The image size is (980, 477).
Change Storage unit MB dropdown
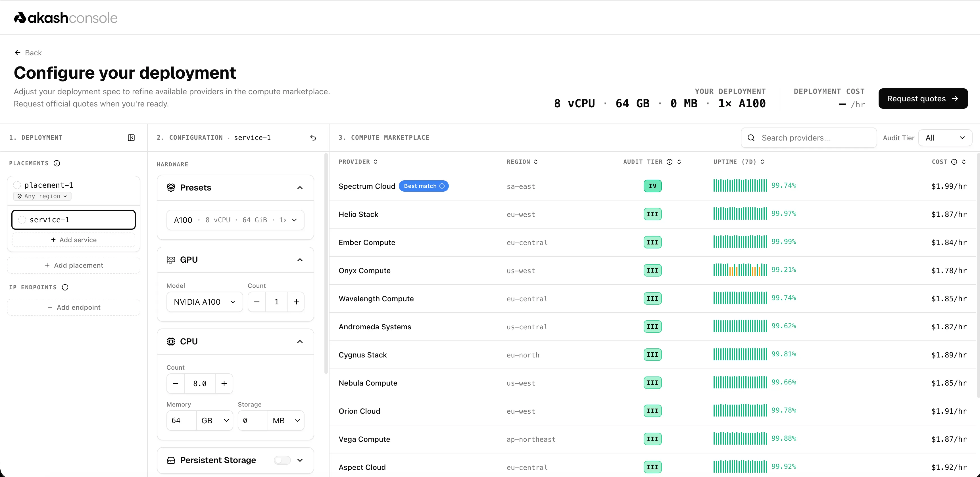coord(286,420)
